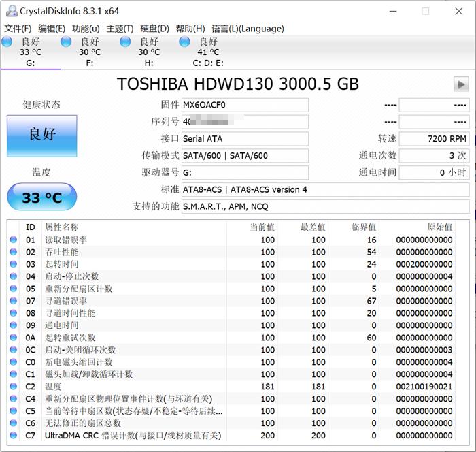Open the 主题(T) menu
The height and width of the screenshot is (452, 476).
coord(120,29)
